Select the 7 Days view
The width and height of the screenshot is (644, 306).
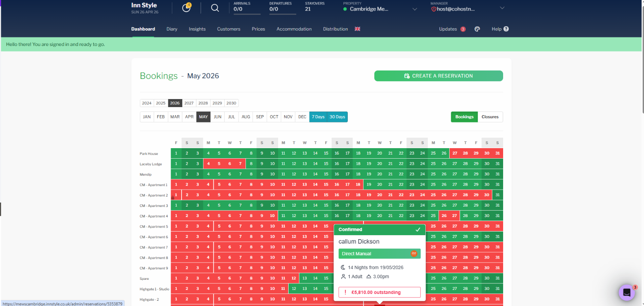318,117
